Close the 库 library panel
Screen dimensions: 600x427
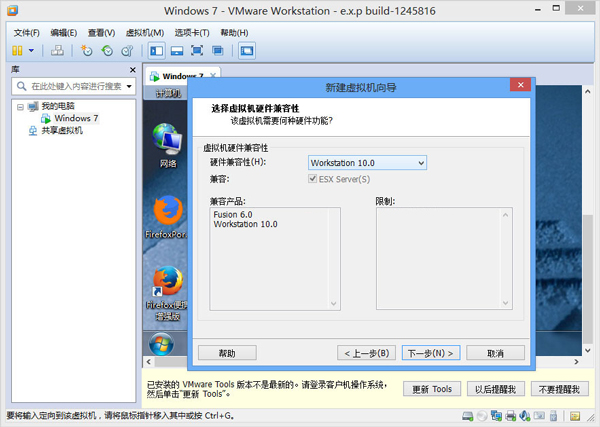[x=132, y=70]
